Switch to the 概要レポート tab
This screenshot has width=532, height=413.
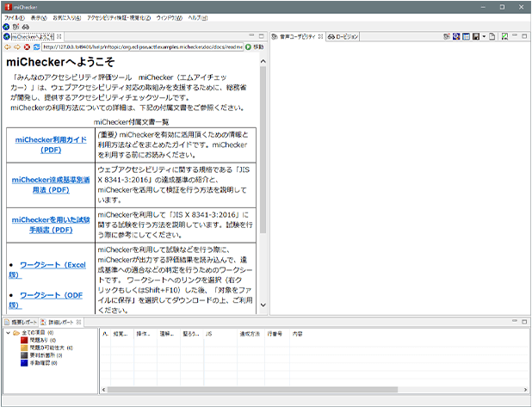coord(21,322)
